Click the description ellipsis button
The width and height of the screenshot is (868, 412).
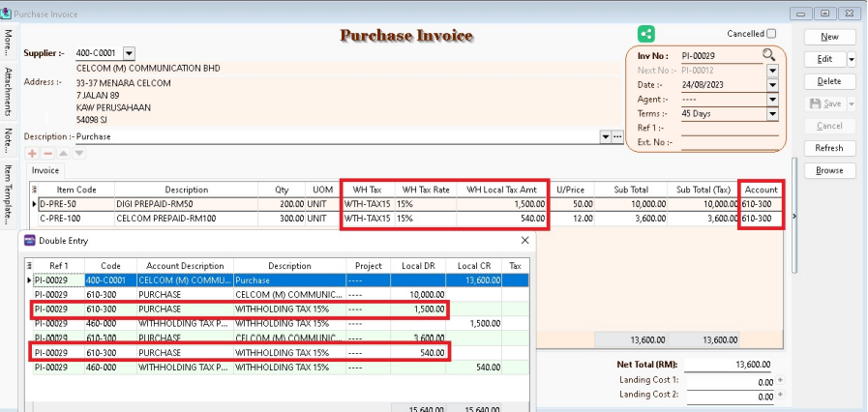(618, 137)
